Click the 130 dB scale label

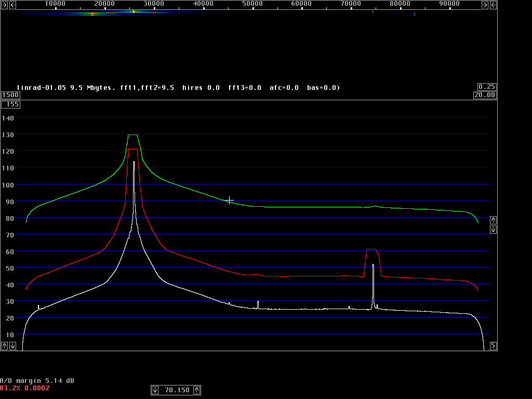coord(8,135)
